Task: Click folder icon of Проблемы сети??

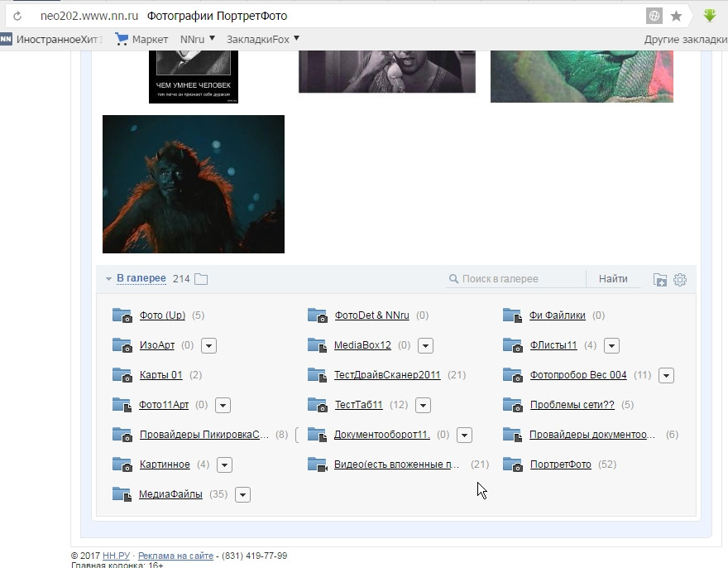Action: (513, 404)
